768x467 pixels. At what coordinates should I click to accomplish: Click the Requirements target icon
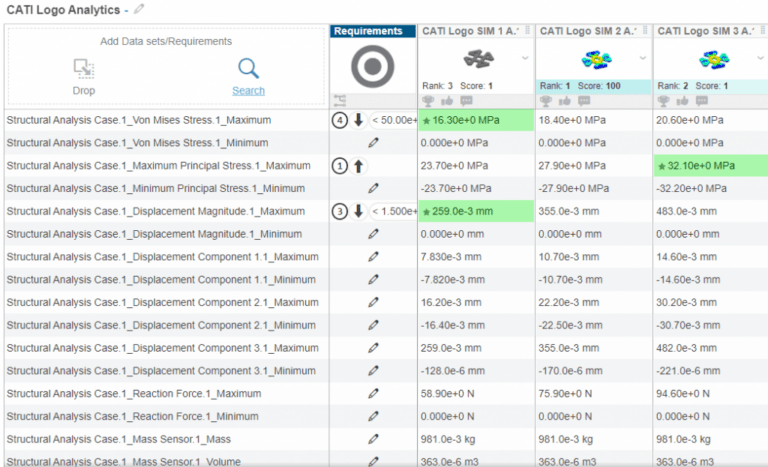[x=372, y=66]
